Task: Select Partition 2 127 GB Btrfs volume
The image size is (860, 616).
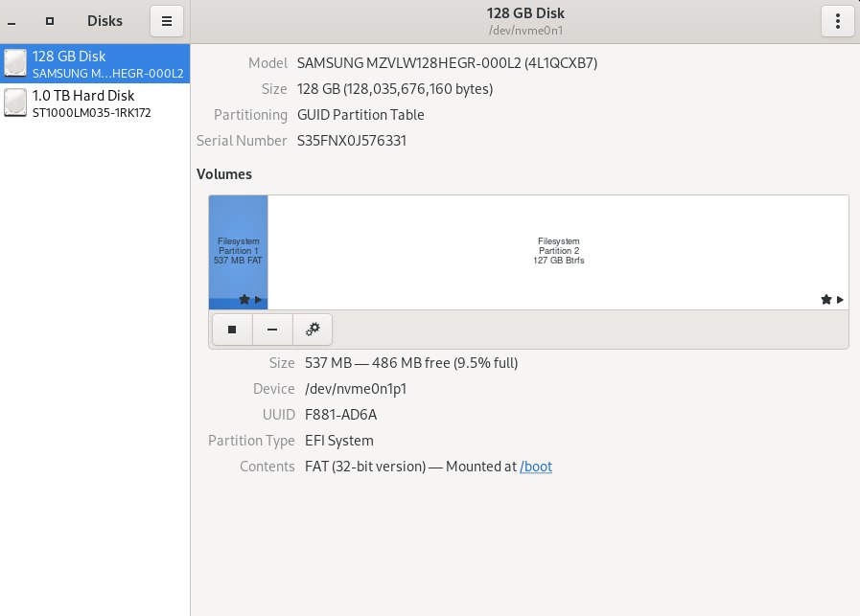Action: 558,252
